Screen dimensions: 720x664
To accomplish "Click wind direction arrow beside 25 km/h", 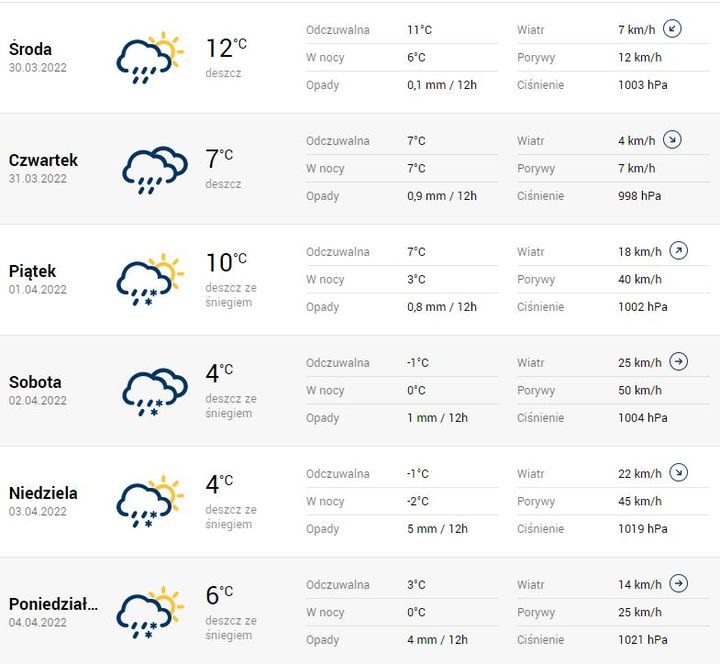I will tap(679, 361).
